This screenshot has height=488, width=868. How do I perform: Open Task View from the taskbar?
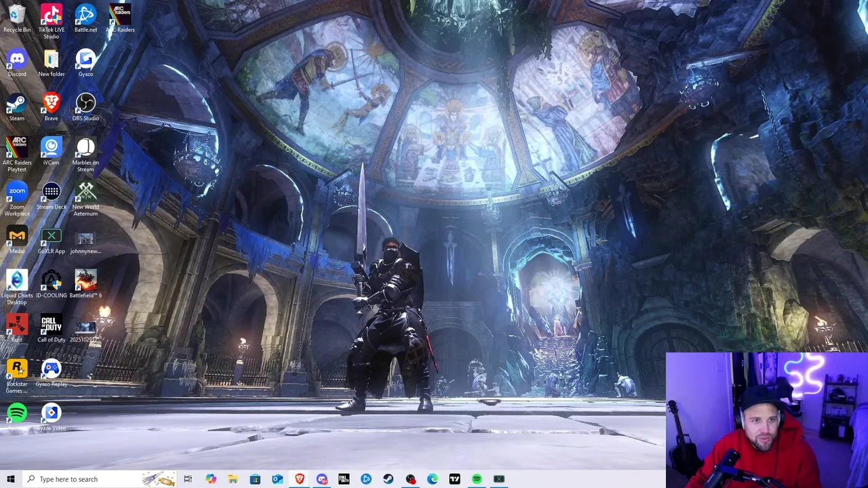coord(188,479)
